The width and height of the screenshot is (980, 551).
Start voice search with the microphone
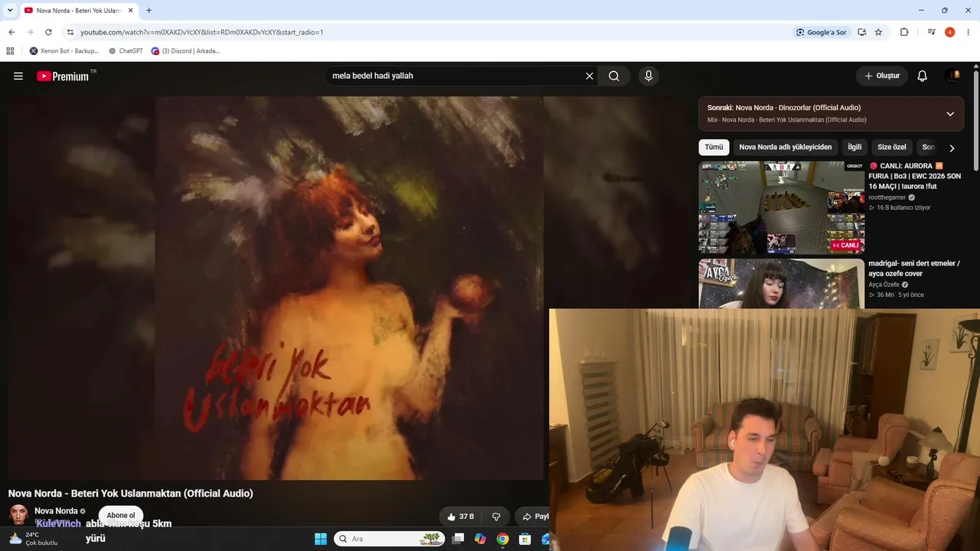(x=648, y=76)
